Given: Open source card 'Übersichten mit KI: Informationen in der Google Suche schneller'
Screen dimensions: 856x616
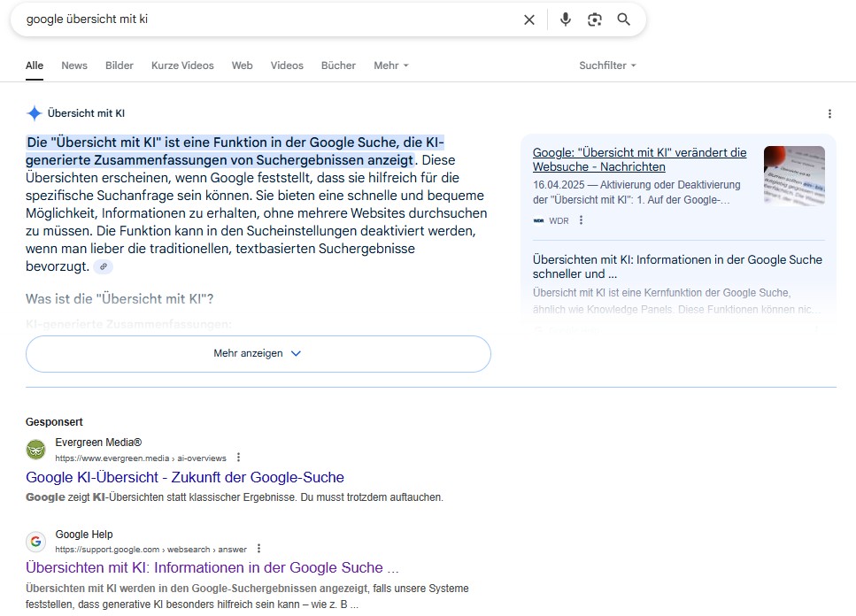Looking at the screenshot, I should 677,266.
